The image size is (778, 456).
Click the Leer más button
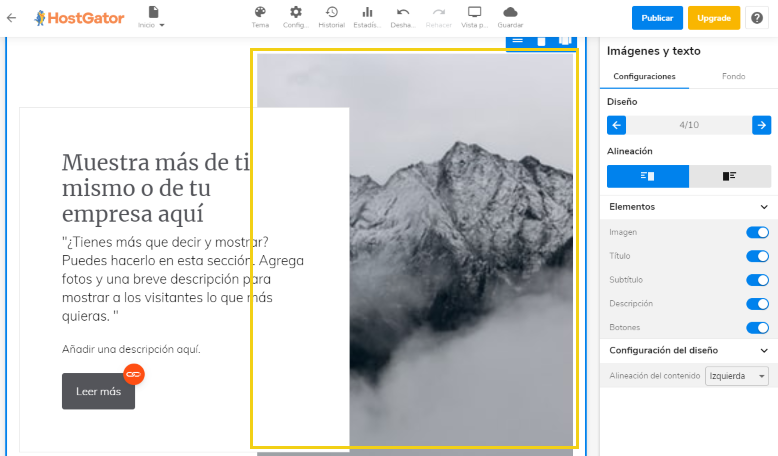coord(98,391)
